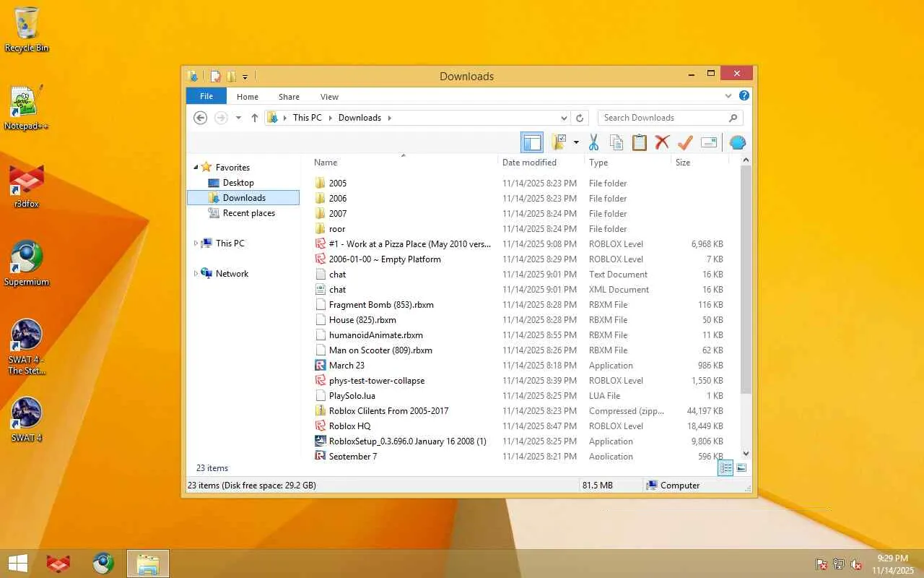Launch r3dfox from the taskbar
This screenshot has width=924, height=578.
coord(58,564)
